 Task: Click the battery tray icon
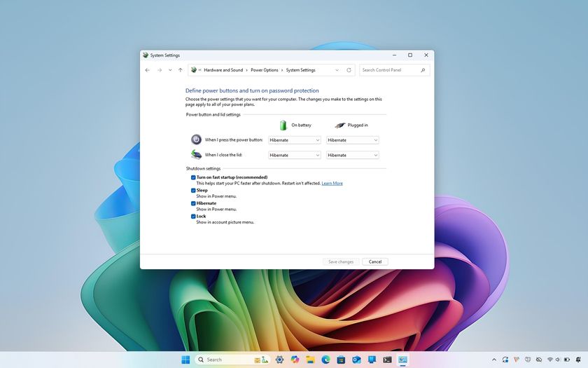pos(567,360)
